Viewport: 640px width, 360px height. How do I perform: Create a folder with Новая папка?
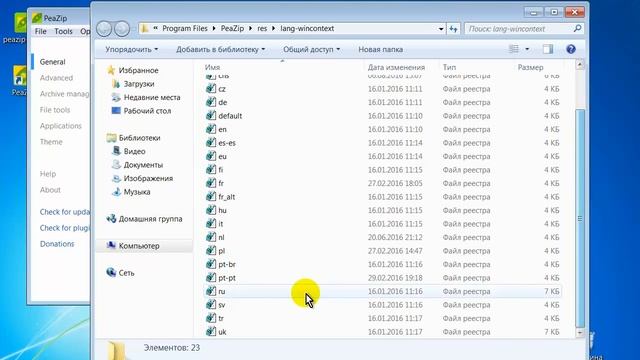pos(380,49)
